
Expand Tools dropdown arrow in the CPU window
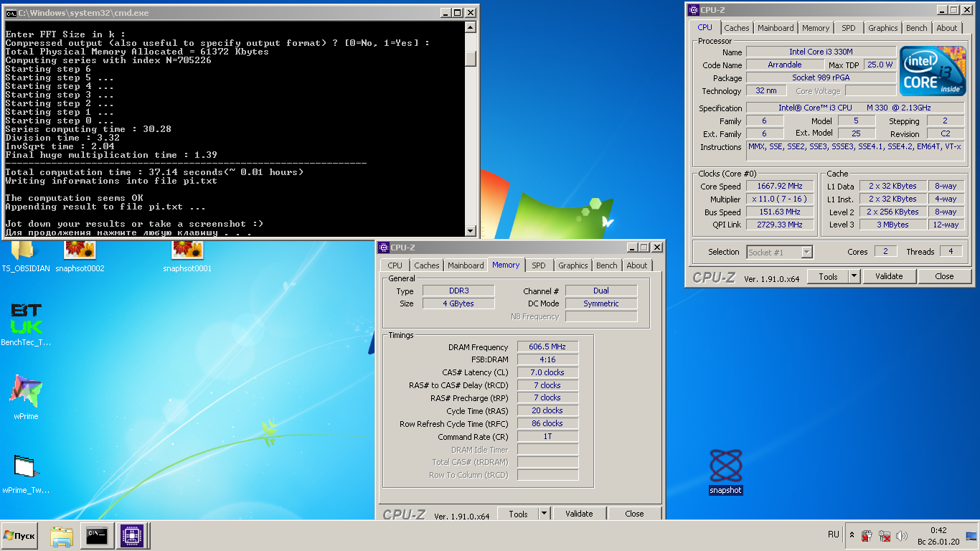click(x=854, y=276)
